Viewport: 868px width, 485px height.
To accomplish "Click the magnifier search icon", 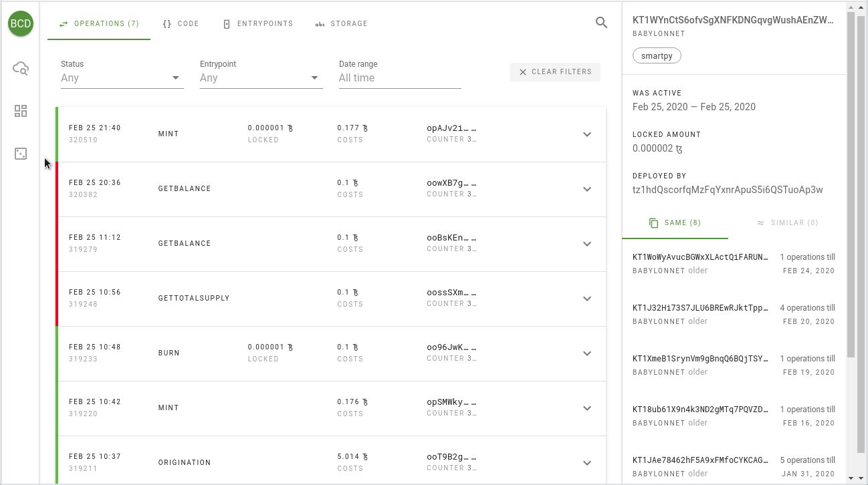I will point(601,23).
